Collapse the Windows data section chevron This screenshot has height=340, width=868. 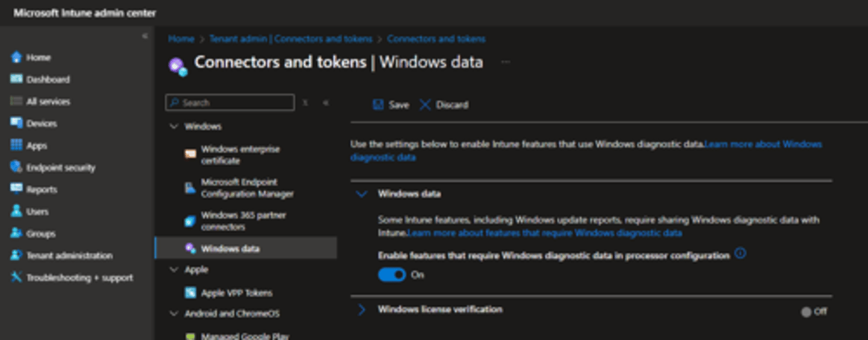[x=362, y=194]
